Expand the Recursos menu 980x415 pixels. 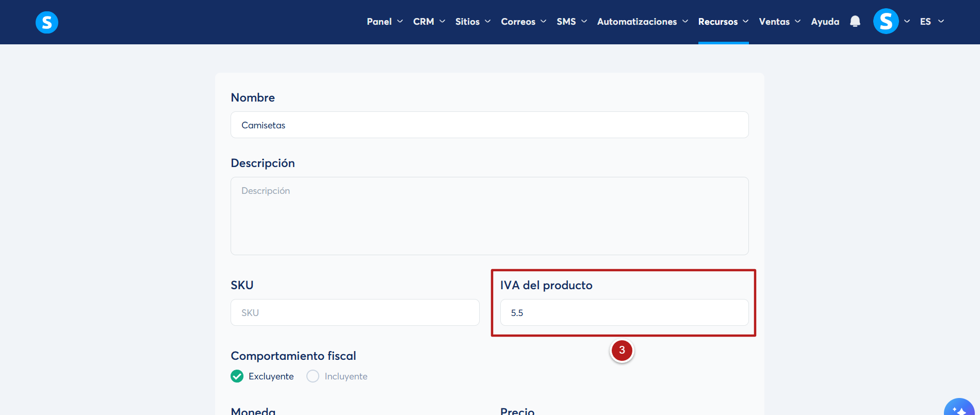pyautogui.click(x=723, y=22)
